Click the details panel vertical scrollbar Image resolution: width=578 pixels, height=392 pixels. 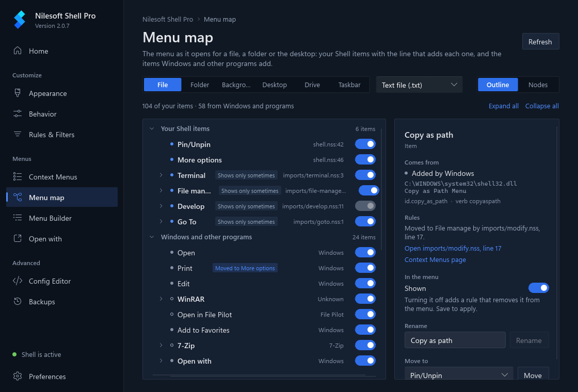(x=557, y=243)
